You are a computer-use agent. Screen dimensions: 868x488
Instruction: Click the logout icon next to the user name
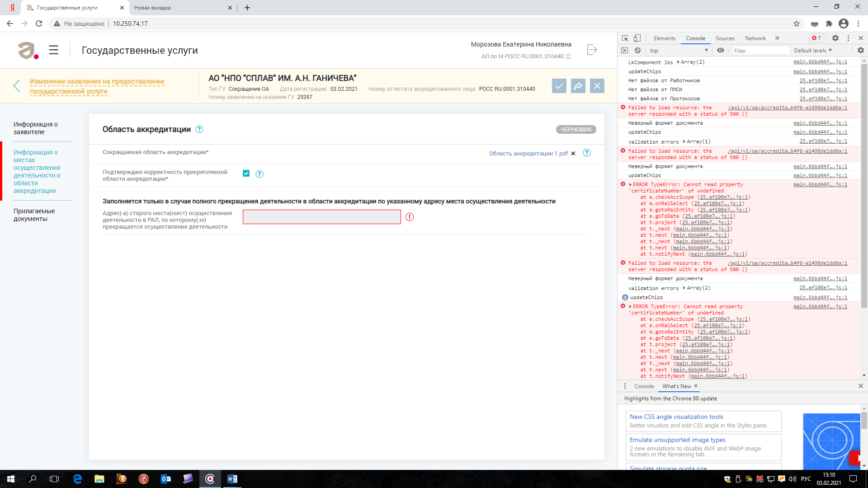[592, 50]
